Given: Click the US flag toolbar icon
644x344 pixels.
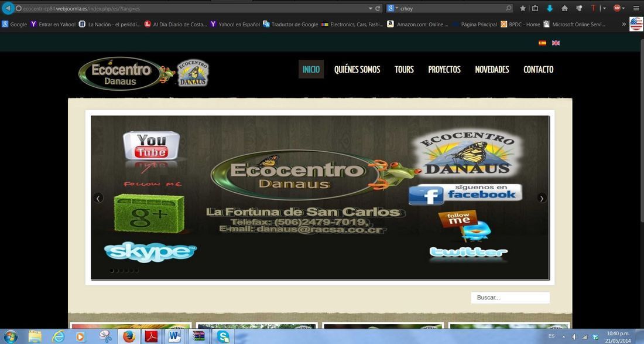Looking at the screenshot, I should point(636,24).
